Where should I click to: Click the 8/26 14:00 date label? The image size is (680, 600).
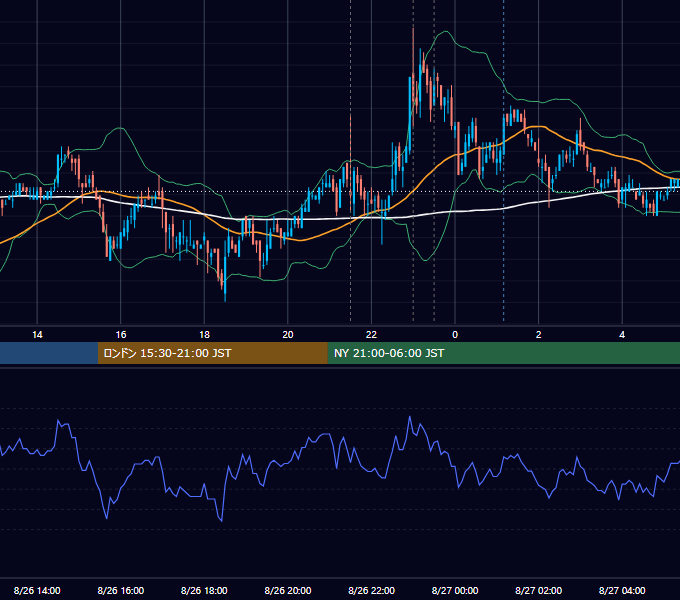pyautogui.click(x=37, y=590)
